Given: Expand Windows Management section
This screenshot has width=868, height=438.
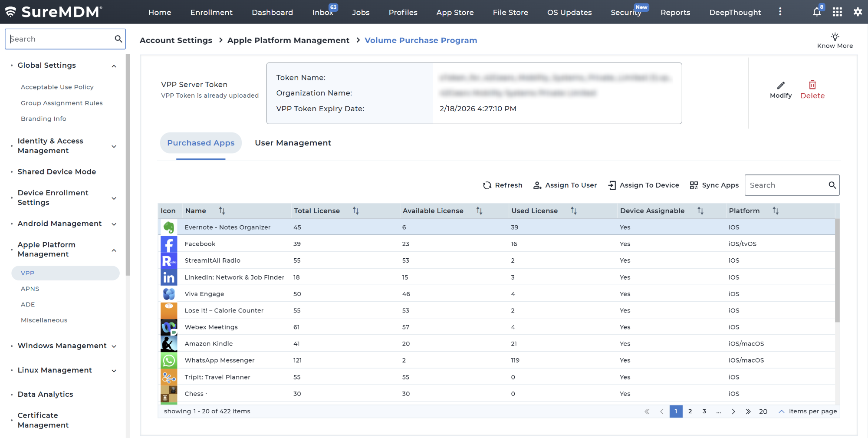Looking at the screenshot, I should click(114, 346).
